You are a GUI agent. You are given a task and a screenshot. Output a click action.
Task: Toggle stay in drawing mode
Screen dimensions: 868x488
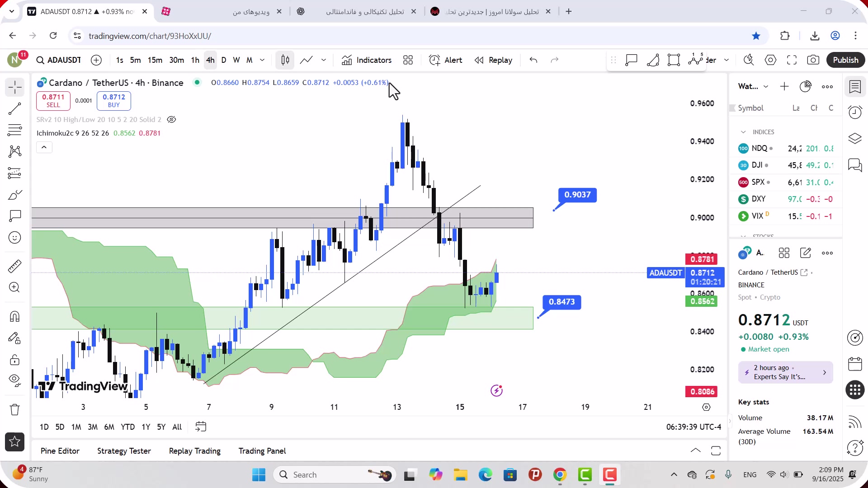(15, 338)
